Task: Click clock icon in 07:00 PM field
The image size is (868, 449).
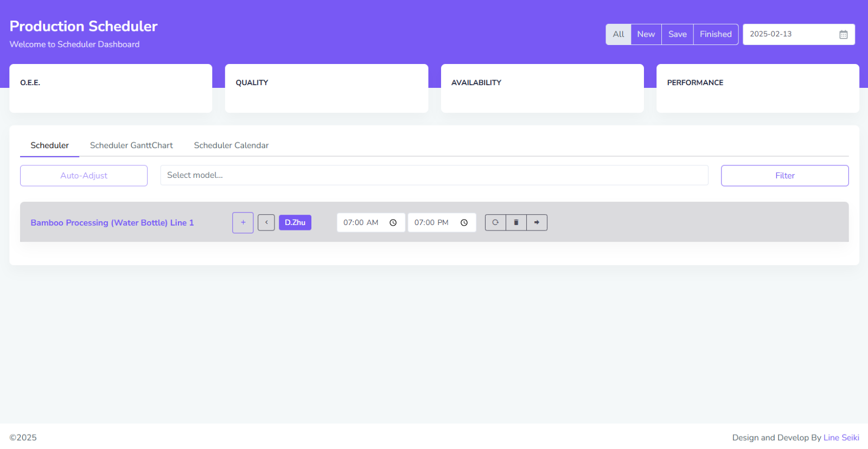Action: coord(464,223)
